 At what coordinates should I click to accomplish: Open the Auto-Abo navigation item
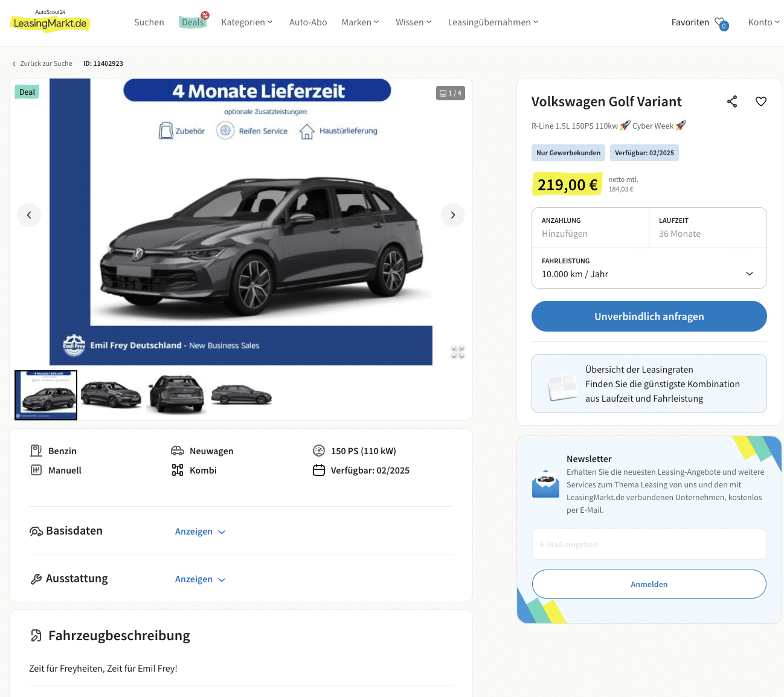pyautogui.click(x=308, y=22)
